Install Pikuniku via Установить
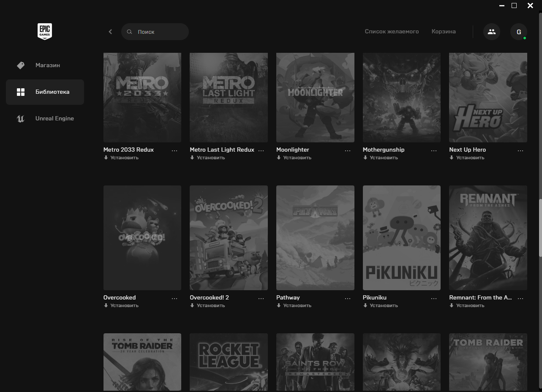 click(x=381, y=305)
